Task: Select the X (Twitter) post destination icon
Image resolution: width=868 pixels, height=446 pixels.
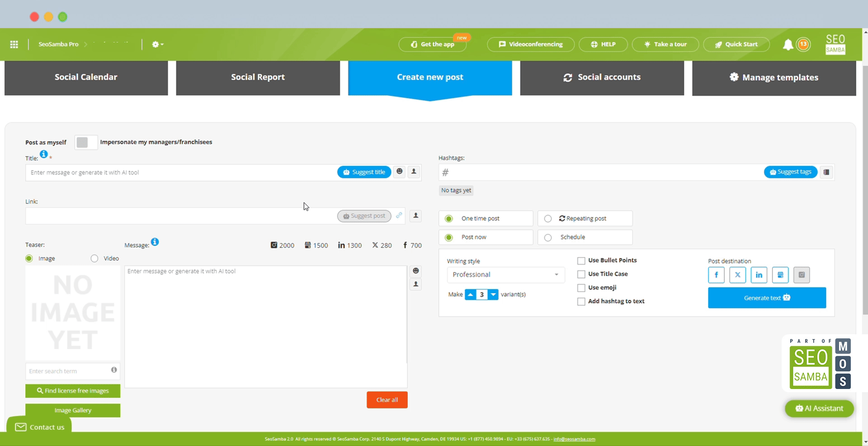Action: pyautogui.click(x=737, y=275)
